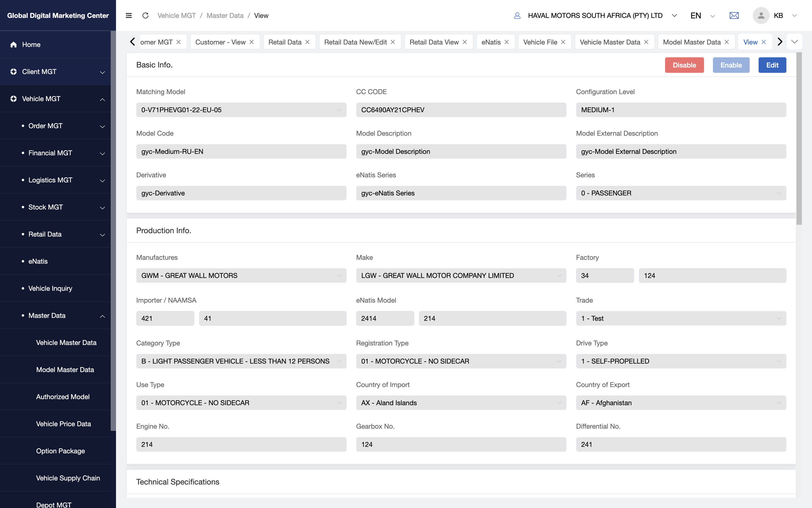Screen dimensions: 812x508
Task: Close the partially shown omer MGT tab
Action: pyautogui.click(x=179, y=42)
